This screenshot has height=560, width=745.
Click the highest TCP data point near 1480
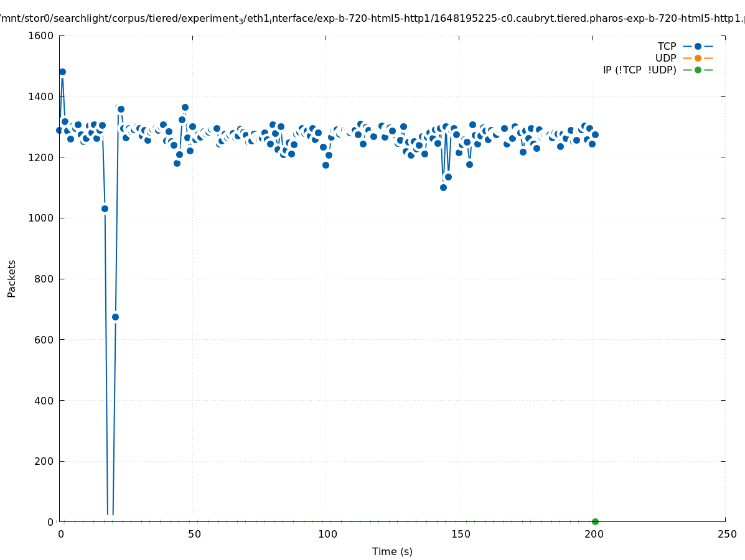tap(62, 72)
